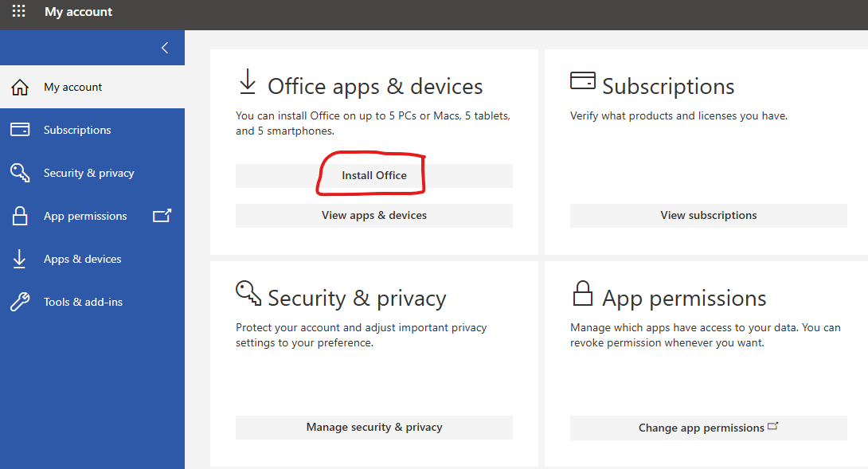
Task: Click the external link icon on Change app permissions
Action: tap(772, 426)
